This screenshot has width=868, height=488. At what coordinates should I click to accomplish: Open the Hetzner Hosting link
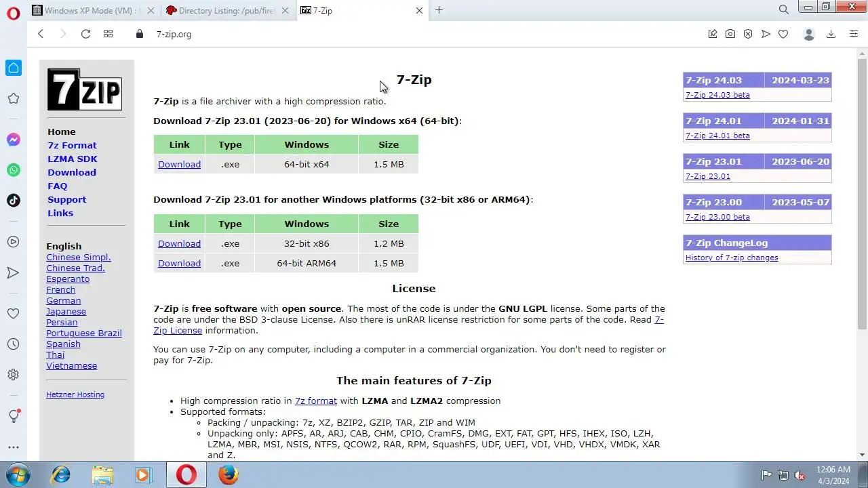[75, 394]
